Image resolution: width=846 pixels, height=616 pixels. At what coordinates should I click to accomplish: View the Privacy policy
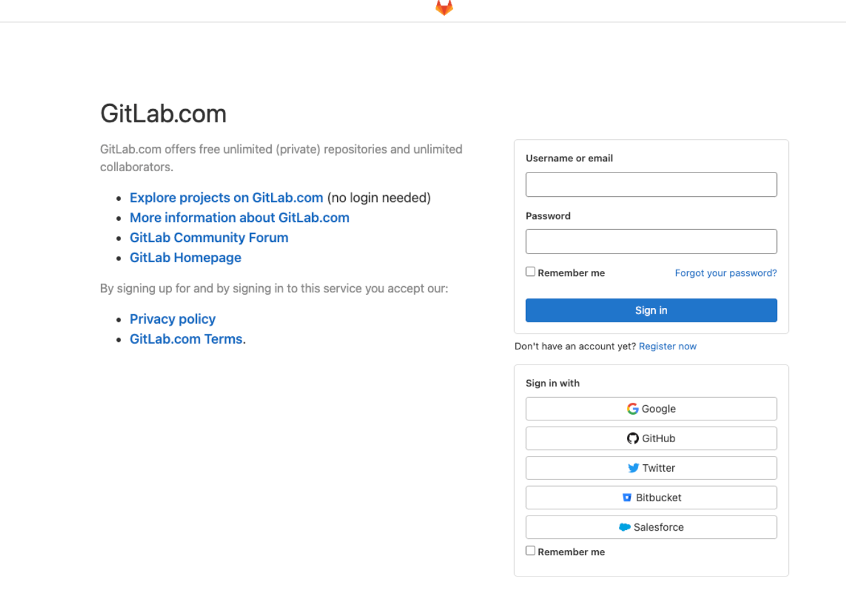tap(172, 319)
